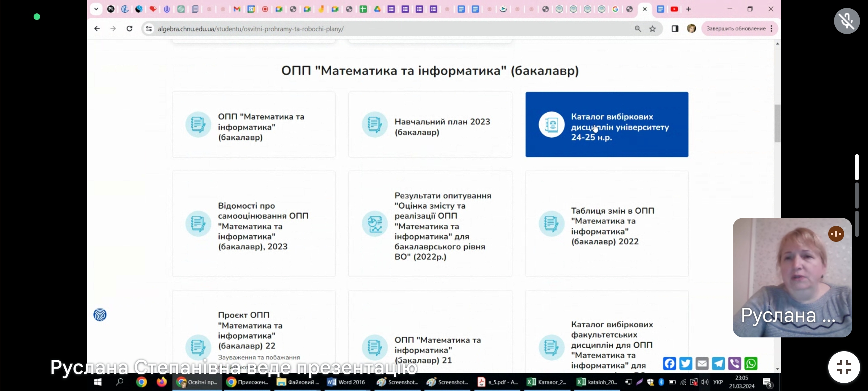This screenshot has height=391, width=868.
Task: Click chart icon beside Результати опитування
Action: (x=375, y=224)
